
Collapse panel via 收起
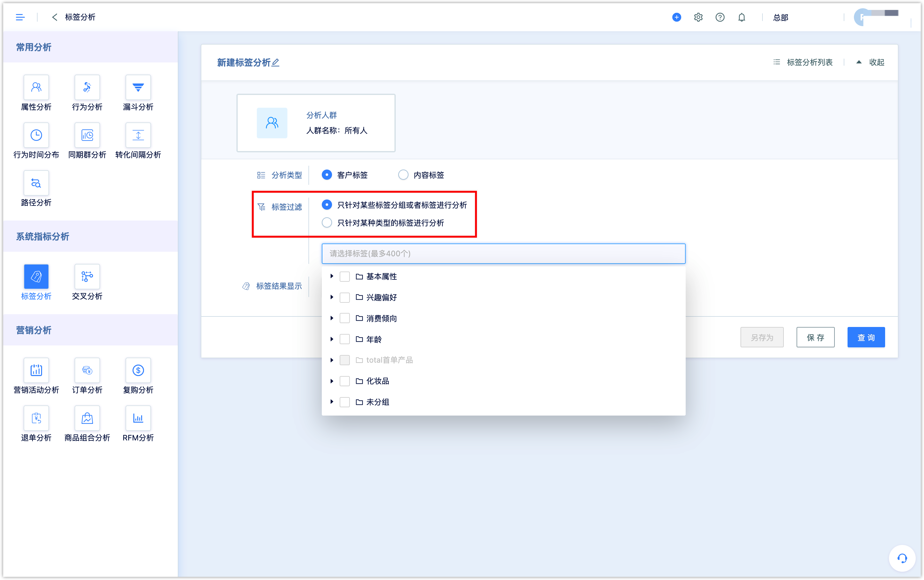[870, 62]
